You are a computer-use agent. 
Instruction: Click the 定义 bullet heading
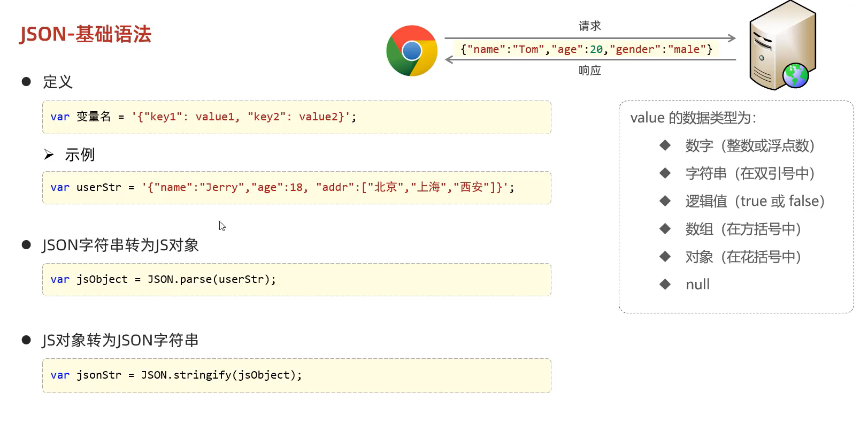point(58,82)
